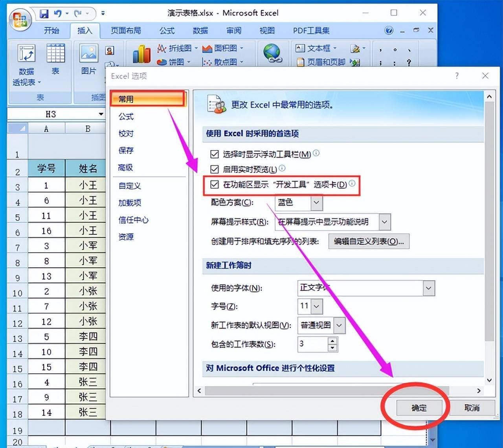
Task: Click info icon next to 开发工具 option
Action: pos(352,183)
